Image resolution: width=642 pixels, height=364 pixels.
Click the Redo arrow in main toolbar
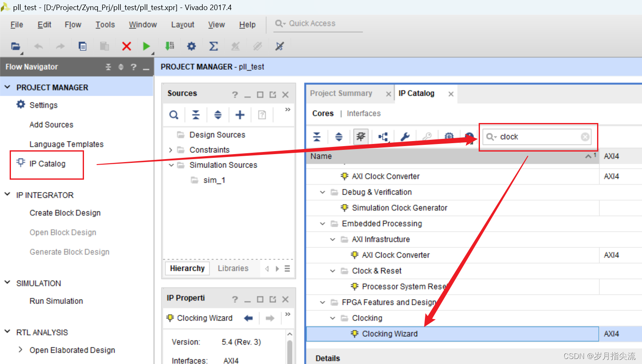pos(60,46)
